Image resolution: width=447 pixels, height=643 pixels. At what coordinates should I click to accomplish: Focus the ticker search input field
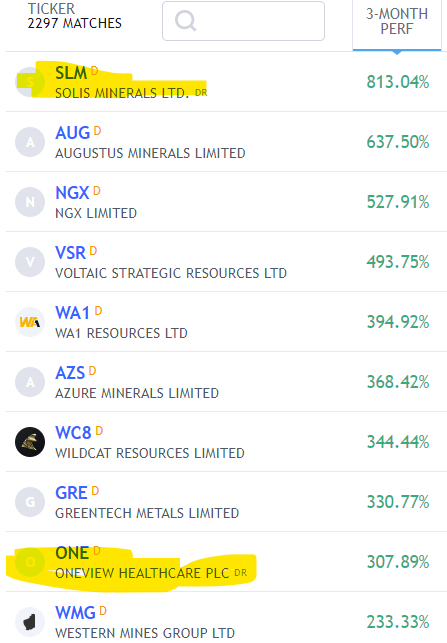(x=243, y=21)
